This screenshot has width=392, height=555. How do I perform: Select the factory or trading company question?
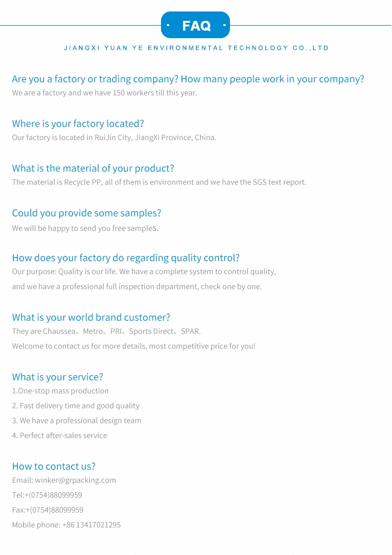(x=188, y=79)
